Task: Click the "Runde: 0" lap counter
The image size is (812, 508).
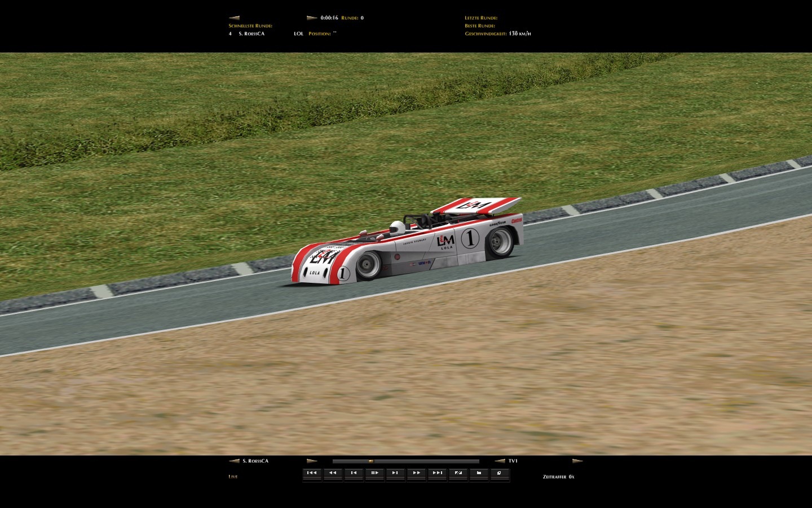Action: tap(352, 18)
